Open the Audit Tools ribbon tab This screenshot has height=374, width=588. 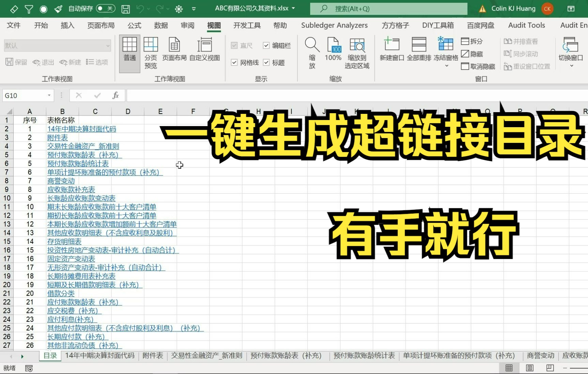pos(527,25)
